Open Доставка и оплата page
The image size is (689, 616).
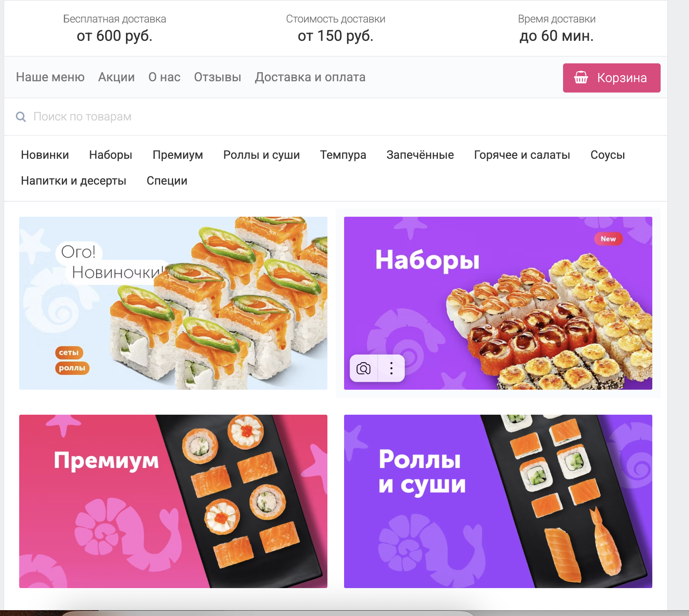click(x=310, y=77)
